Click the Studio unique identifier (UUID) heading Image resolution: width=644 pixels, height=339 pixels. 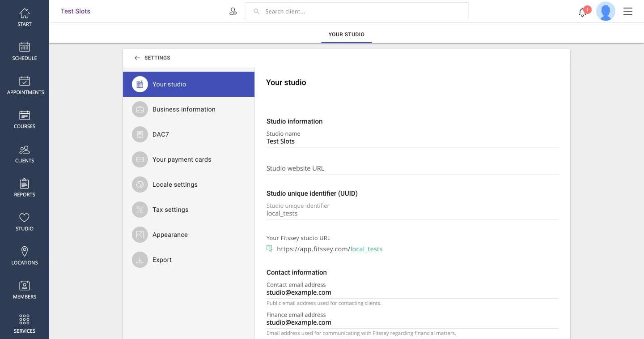(x=312, y=193)
